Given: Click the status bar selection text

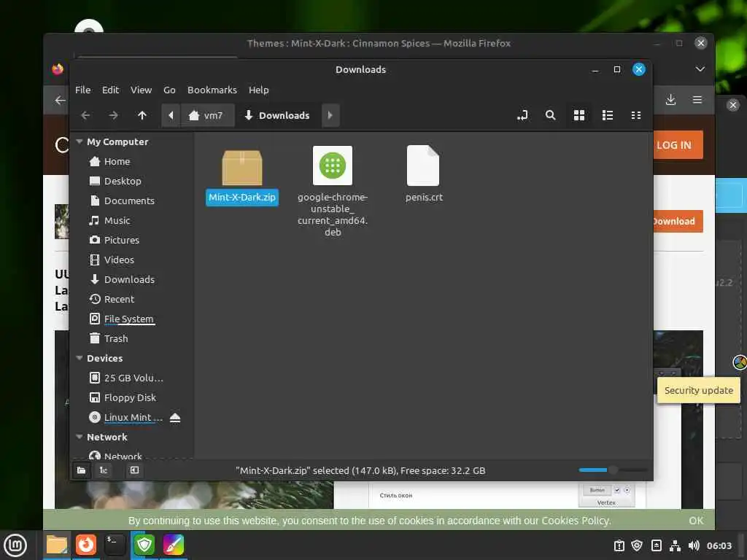Looking at the screenshot, I should pyautogui.click(x=360, y=470).
